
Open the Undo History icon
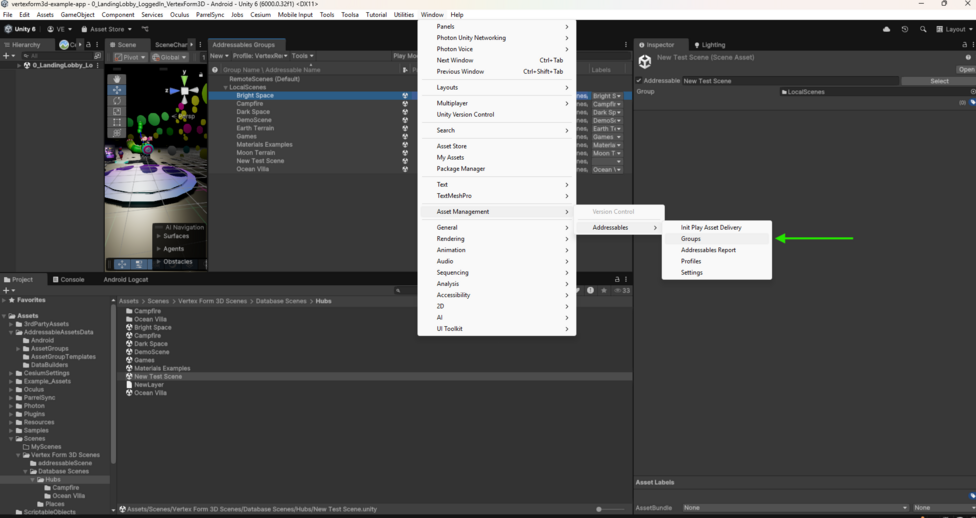(x=905, y=29)
